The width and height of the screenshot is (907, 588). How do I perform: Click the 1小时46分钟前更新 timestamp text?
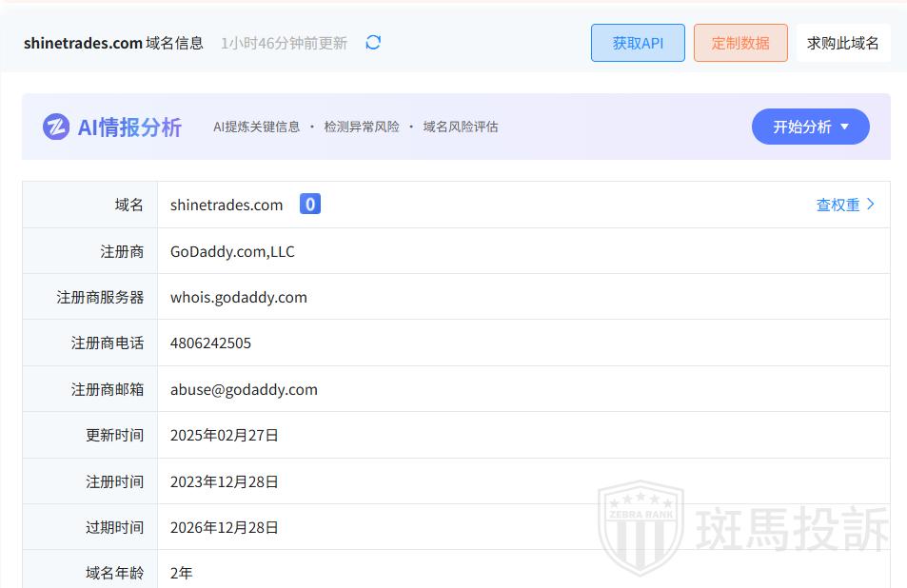pos(284,43)
